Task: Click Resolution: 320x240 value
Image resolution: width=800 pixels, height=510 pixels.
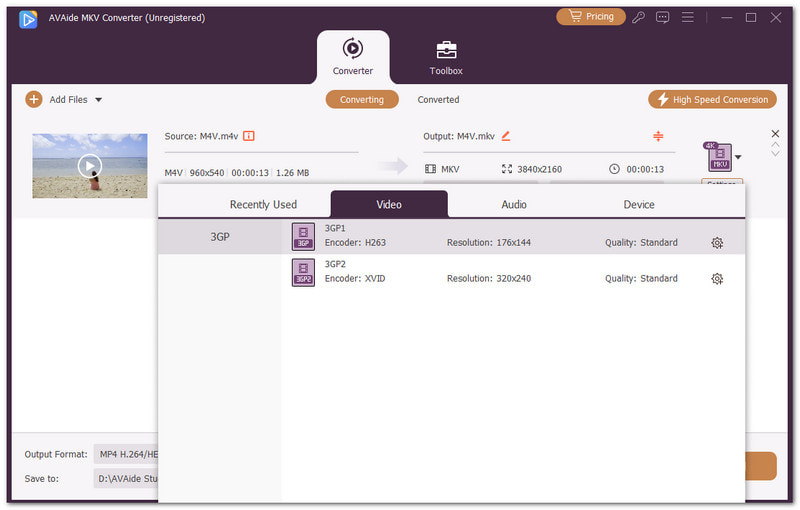Action: point(489,278)
